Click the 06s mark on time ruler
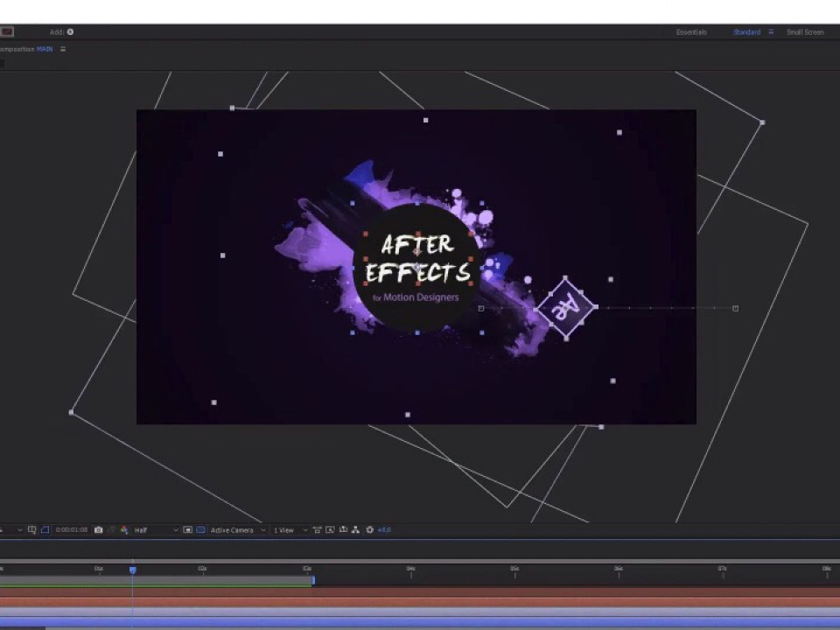The width and height of the screenshot is (840, 630). tap(619, 569)
